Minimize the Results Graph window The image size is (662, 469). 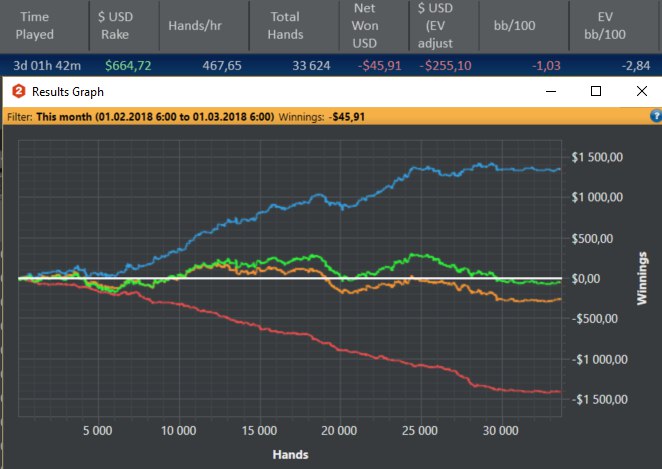pyautogui.click(x=551, y=91)
